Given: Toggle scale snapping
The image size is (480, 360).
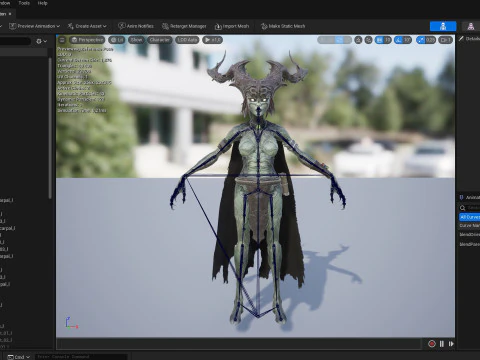Looking at the screenshot, I should pyautogui.click(x=421, y=40).
